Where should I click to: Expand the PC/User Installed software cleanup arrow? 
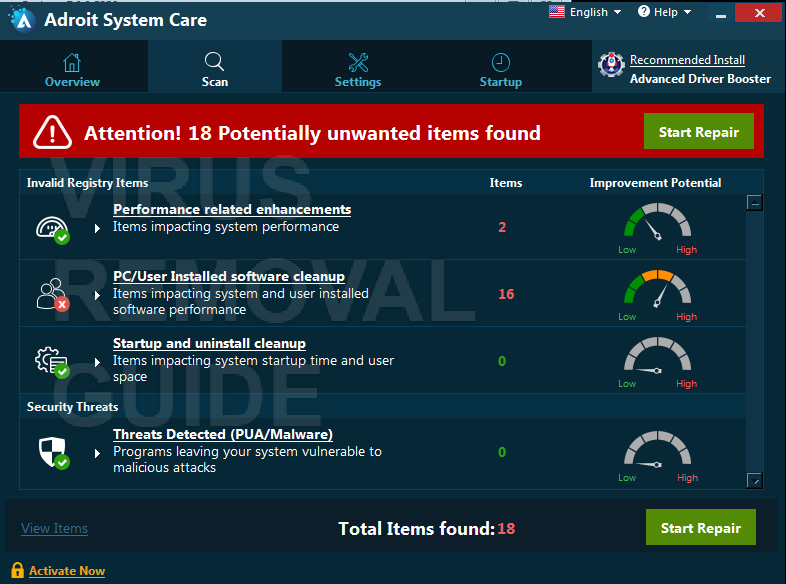[x=97, y=295]
